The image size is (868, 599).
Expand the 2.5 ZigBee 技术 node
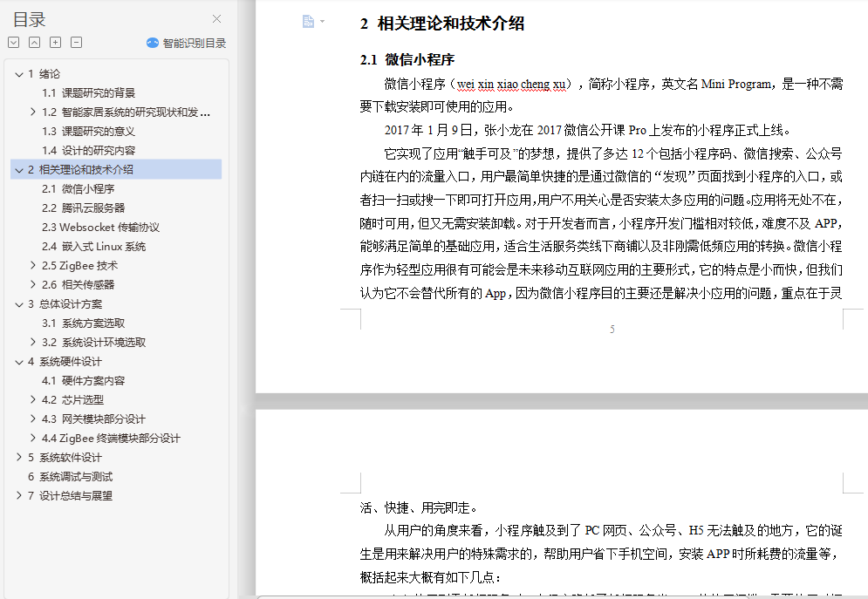click(x=33, y=265)
